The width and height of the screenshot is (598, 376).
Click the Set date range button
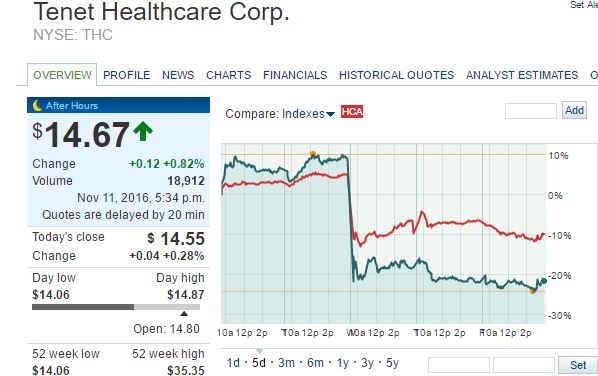[578, 365]
